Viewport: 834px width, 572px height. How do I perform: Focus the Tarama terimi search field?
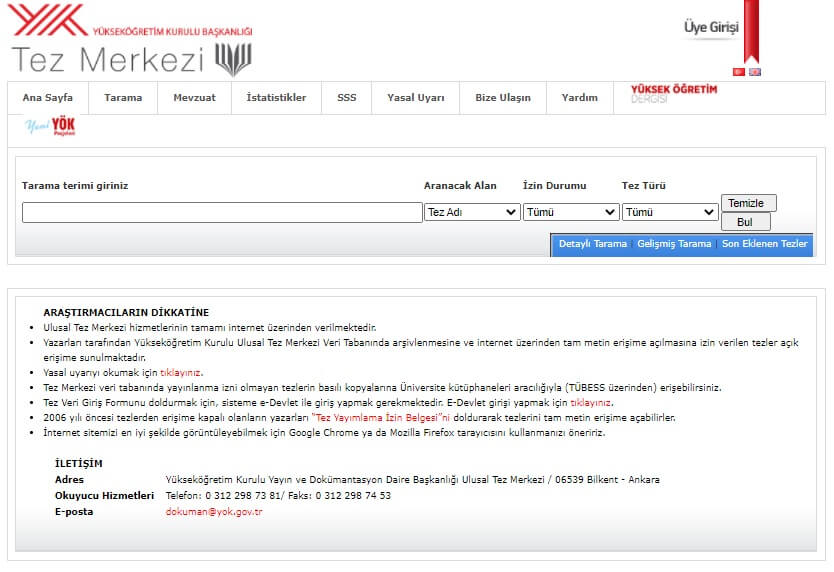[222, 212]
